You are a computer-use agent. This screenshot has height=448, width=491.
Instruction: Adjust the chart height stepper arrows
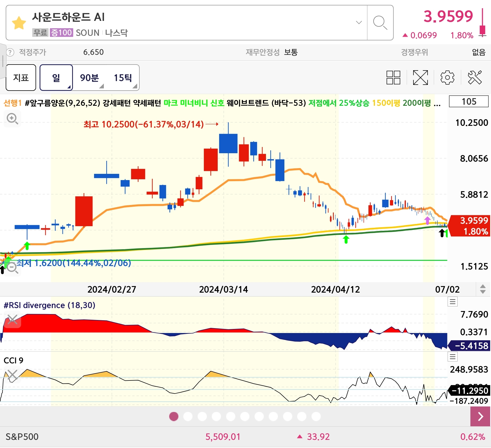pos(483,289)
